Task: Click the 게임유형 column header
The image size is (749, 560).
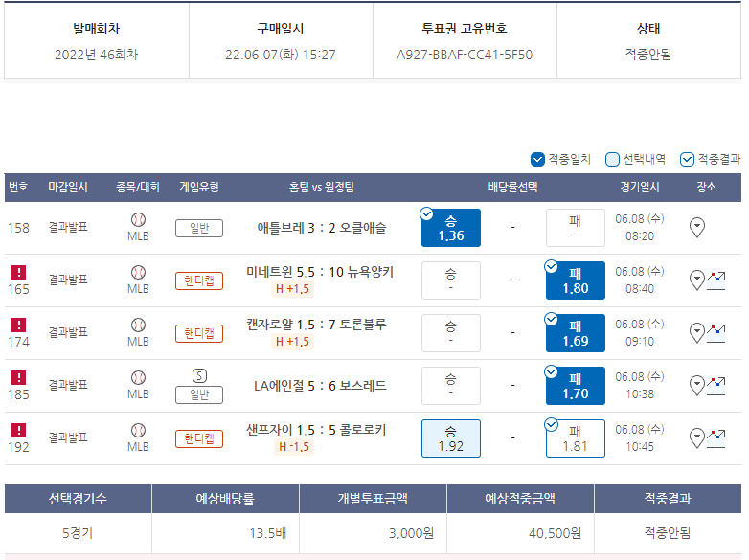Action: point(199,187)
